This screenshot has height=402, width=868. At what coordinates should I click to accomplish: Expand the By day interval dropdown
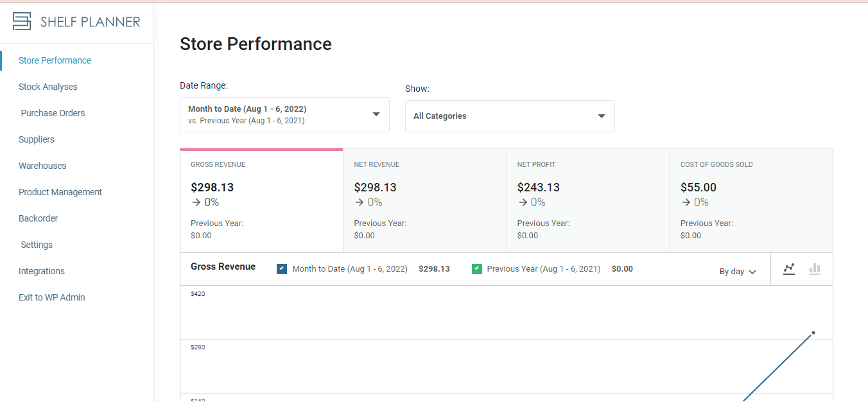tap(738, 272)
